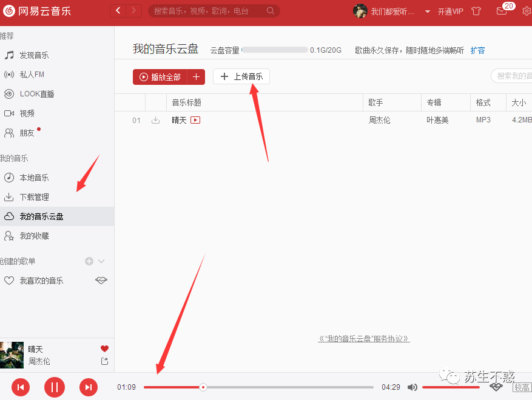Click album 叶惠美 in song row
The image size is (532, 400).
pos(437,120)
